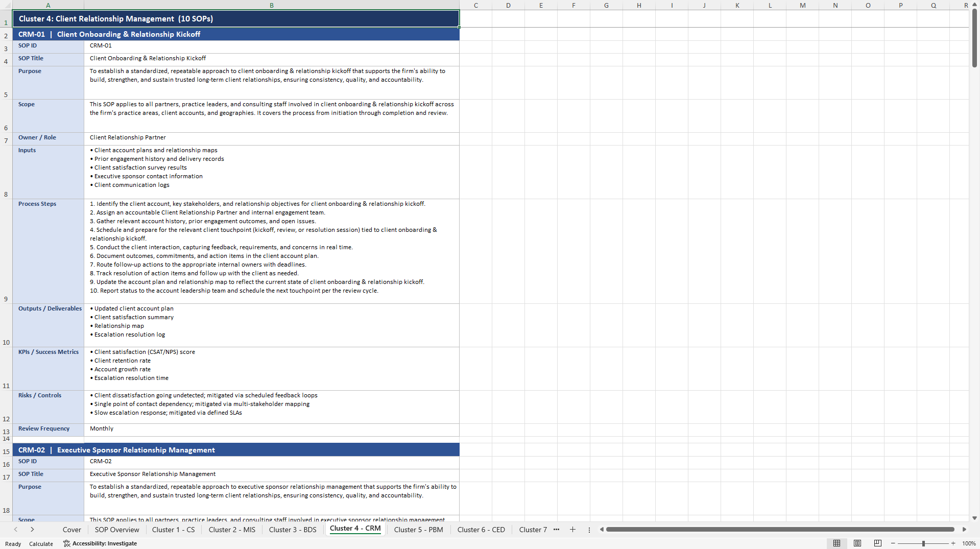
Task: Click vertical scrollbar down arrow
Action: (974, 518)
